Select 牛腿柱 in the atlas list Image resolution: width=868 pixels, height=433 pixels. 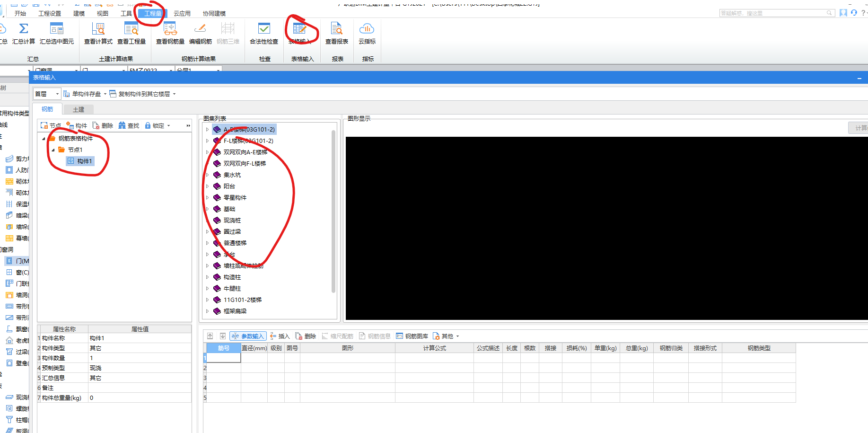coord(232,288)
